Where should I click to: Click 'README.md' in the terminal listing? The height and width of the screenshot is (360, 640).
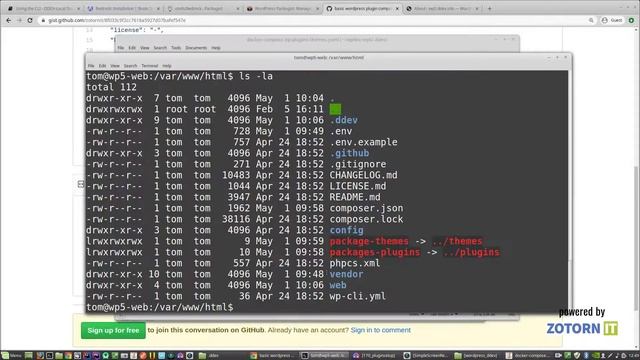click(x=355, y=197)
